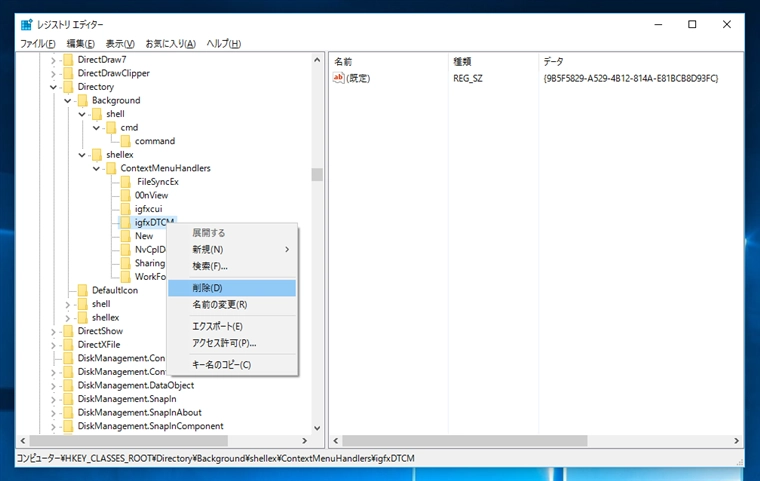This screenshot has height=481, width=760.
Task: Open the 表示(V) menu
Action: [120, 44]
